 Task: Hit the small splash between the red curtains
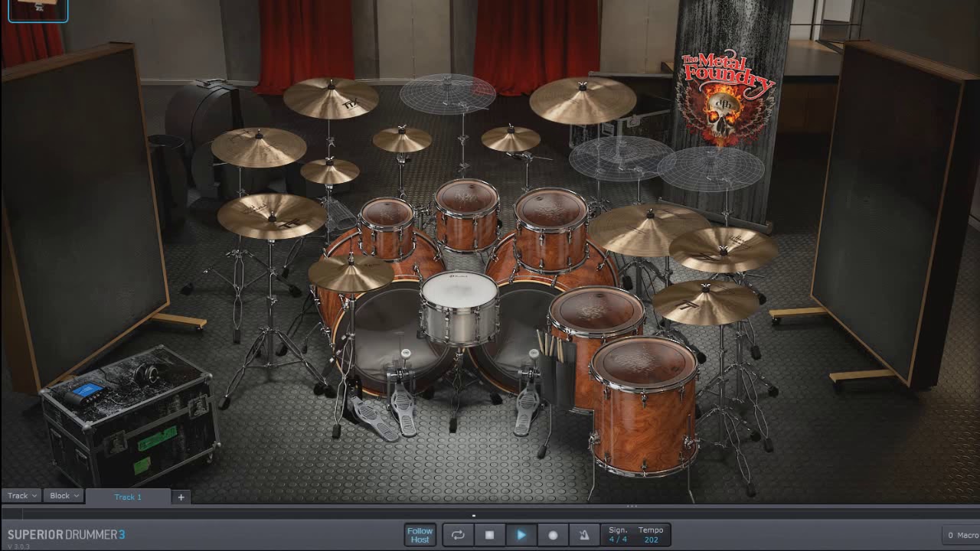(x=402, y=139)
